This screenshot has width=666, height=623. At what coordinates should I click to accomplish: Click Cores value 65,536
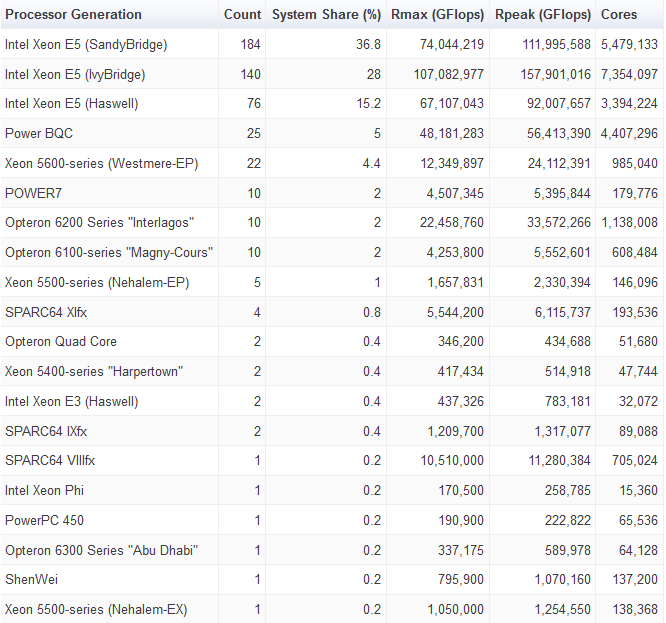(x=638, y=521)
